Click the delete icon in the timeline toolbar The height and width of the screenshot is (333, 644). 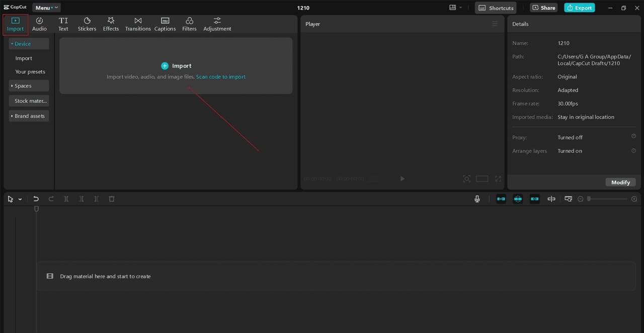click(111, 199)
